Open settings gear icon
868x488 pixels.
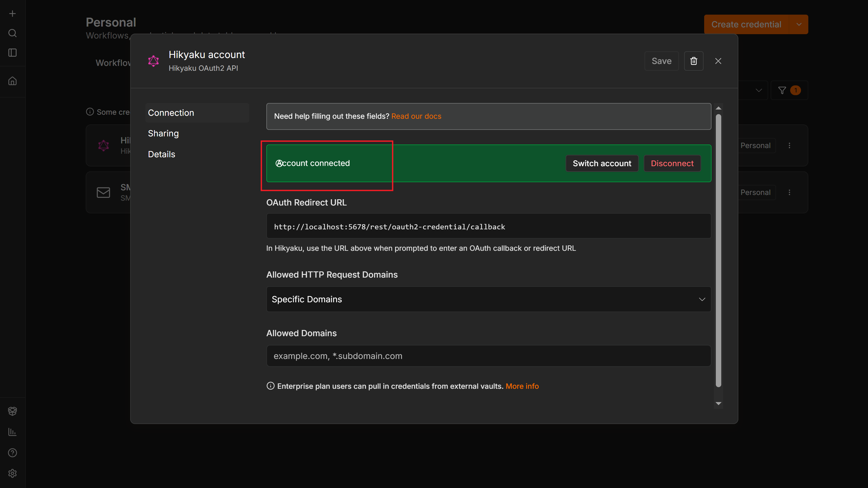click(12, 474)
